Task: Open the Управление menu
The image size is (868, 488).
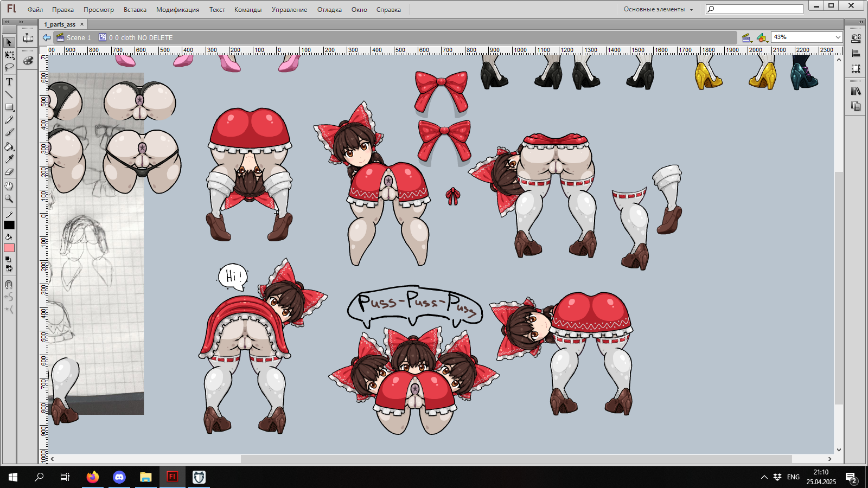Action: coord(289,10)
